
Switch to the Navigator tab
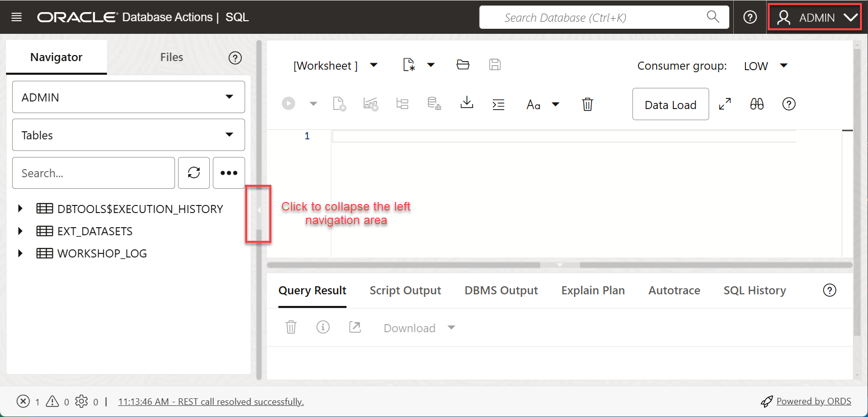(x=56, y=57)
